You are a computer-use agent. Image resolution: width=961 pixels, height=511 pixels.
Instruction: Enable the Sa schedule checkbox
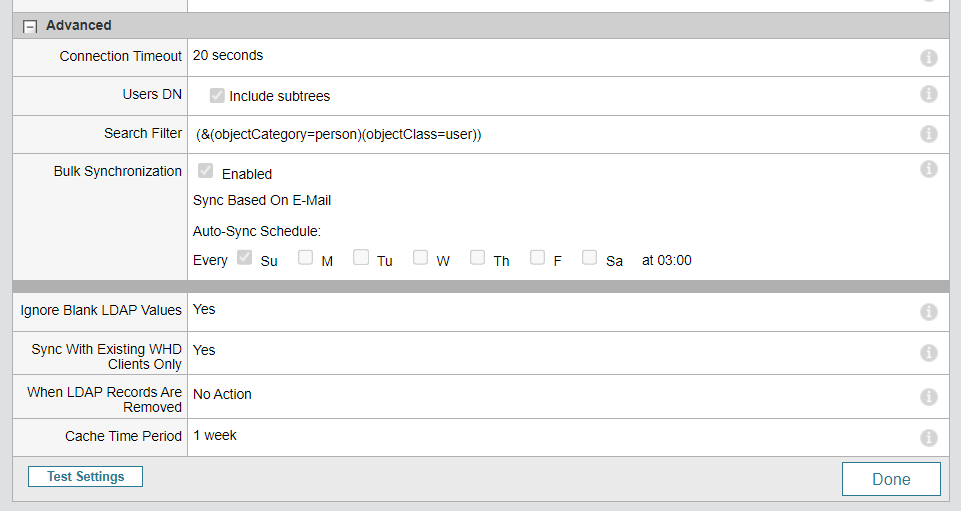[590, 258]
